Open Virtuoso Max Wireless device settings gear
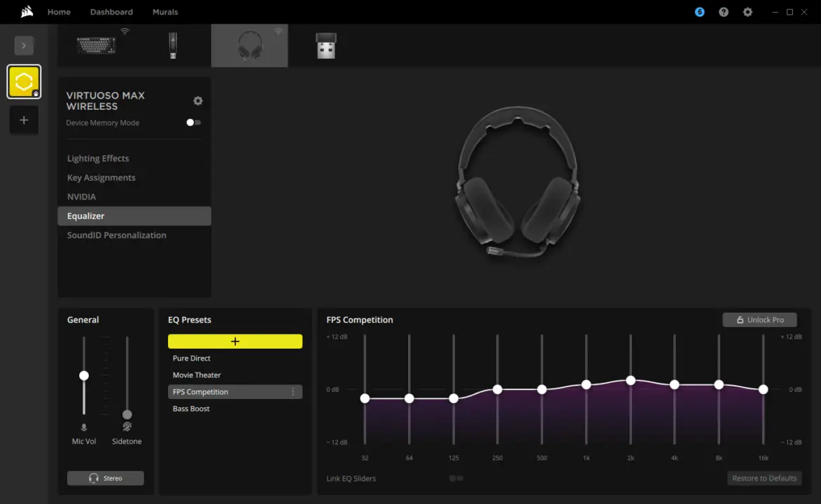 (x=198, y=101)
